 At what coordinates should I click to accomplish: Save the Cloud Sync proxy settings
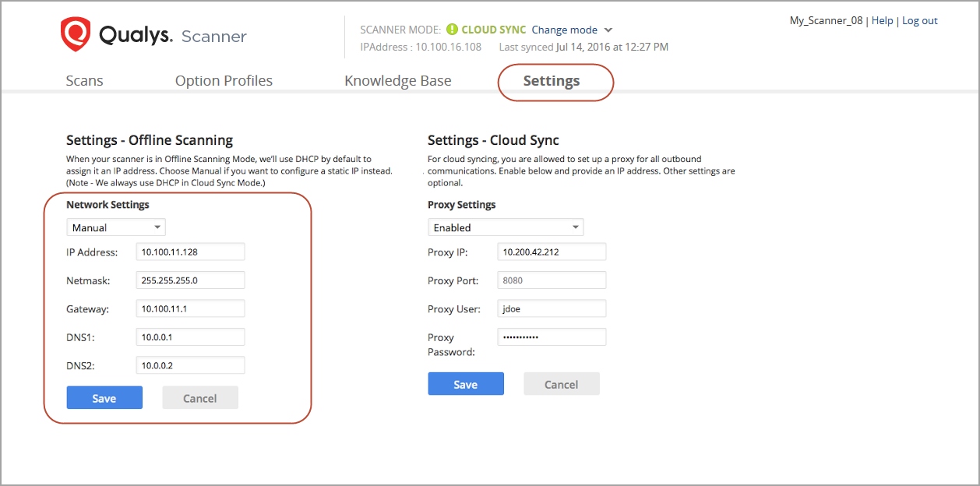[x=466, y=384]
